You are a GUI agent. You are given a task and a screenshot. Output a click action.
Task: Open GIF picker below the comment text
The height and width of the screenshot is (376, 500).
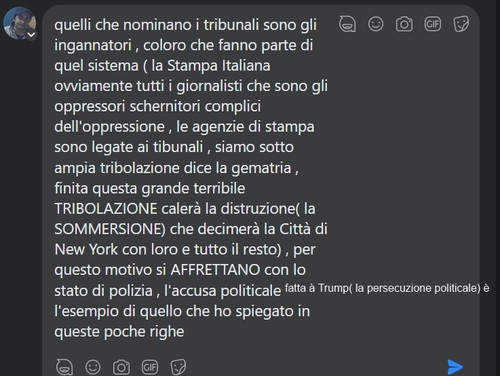pos(150,367)
